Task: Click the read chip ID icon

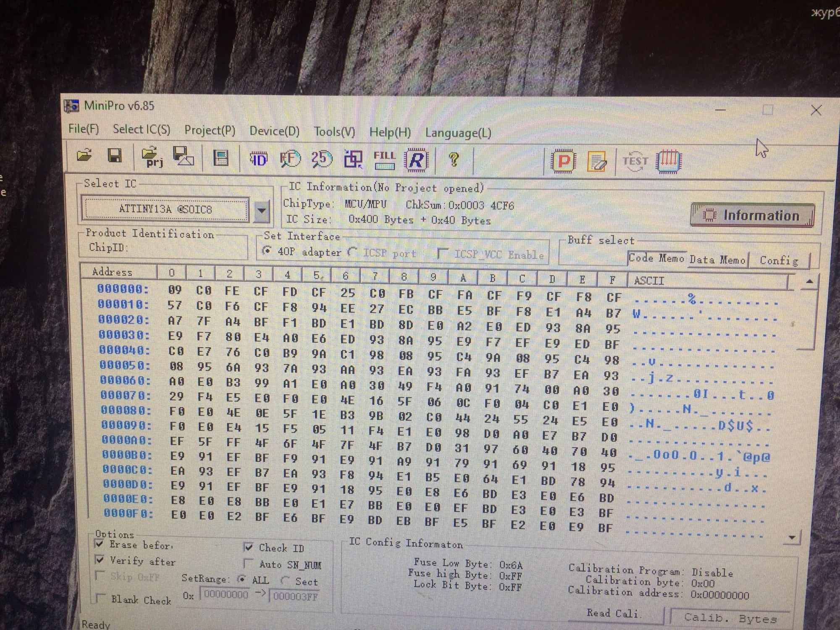Action: (x=258, y=159)
